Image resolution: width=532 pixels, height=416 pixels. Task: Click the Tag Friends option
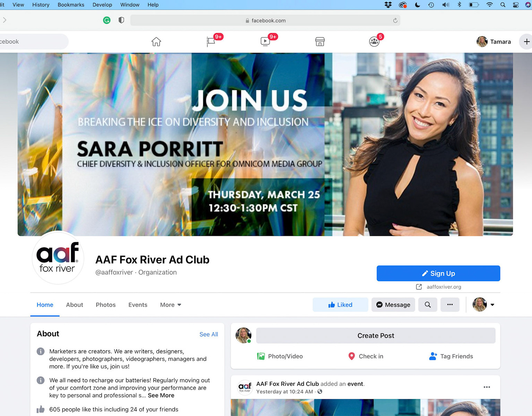[451, 356]
